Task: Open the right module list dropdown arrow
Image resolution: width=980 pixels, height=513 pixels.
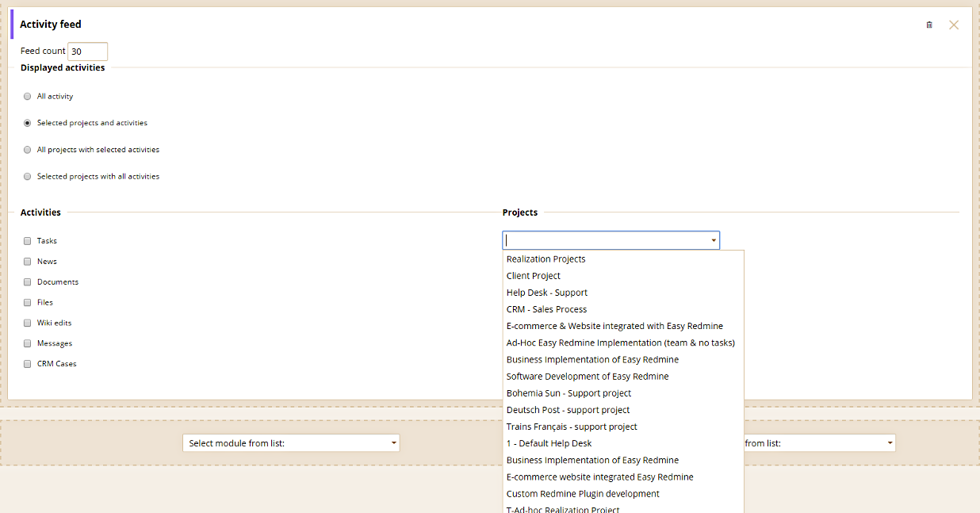Action: (890, 443)
